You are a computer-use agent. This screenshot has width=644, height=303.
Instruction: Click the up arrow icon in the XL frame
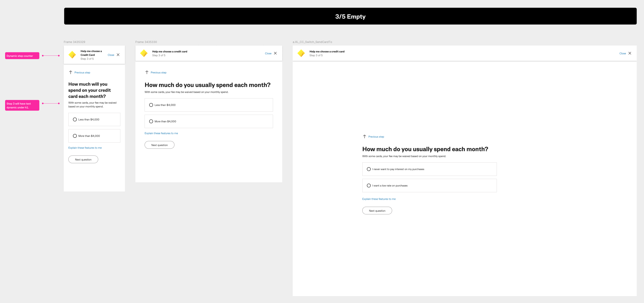tap(365, 137)
